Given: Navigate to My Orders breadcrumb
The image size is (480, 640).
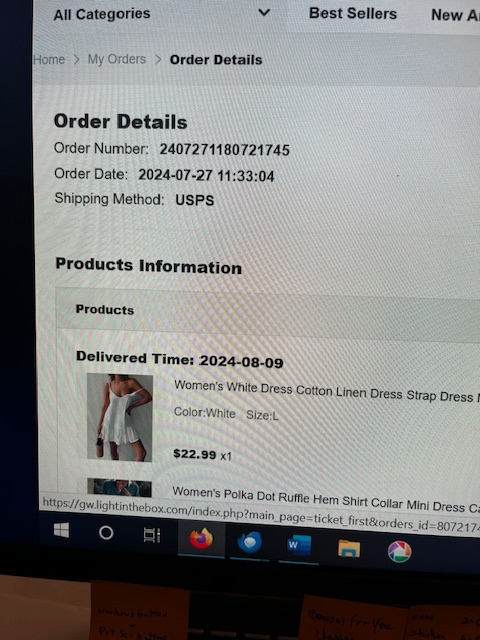Looking at the screenshot, I should coord(117,60).
